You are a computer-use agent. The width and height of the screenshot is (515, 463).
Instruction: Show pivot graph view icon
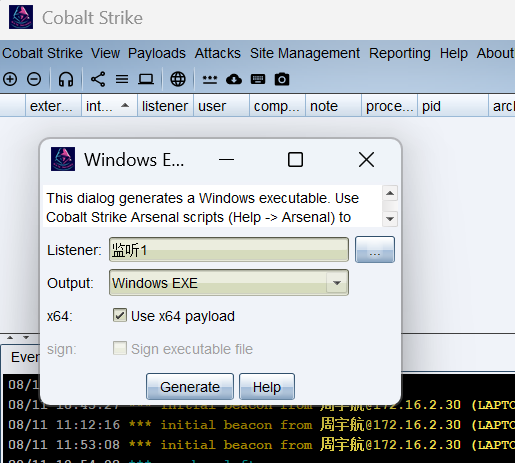98,79
